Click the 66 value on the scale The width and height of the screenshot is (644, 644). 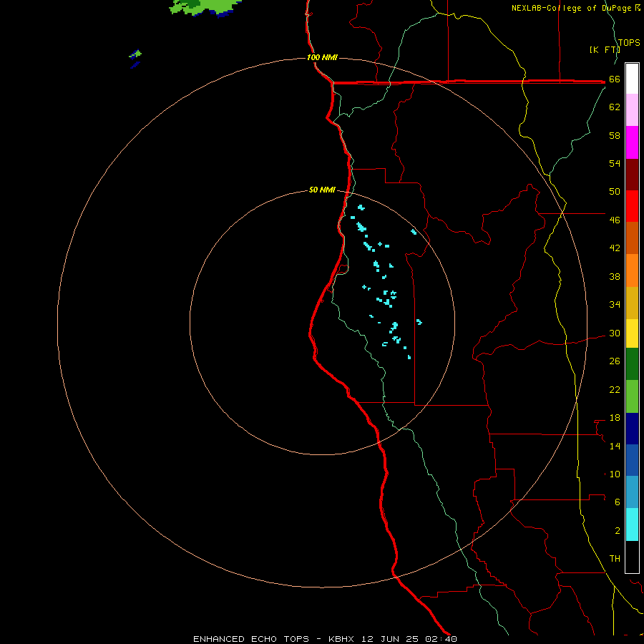tap(615, 79)
